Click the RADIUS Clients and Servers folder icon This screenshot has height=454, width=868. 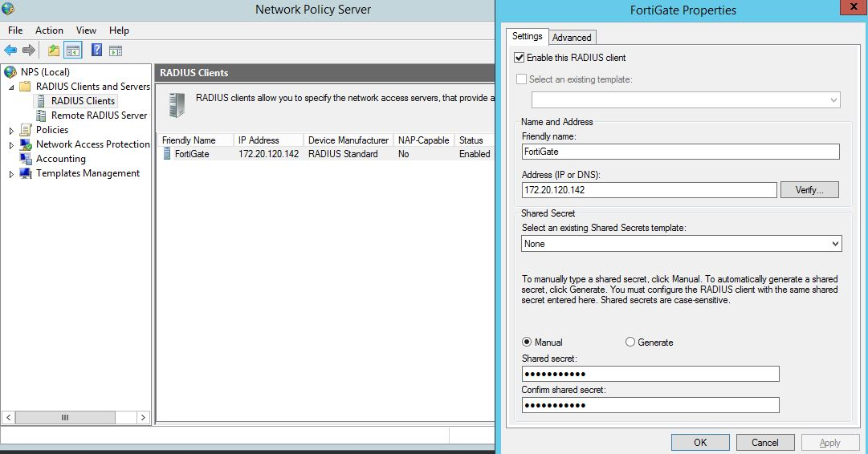(26, 87)
